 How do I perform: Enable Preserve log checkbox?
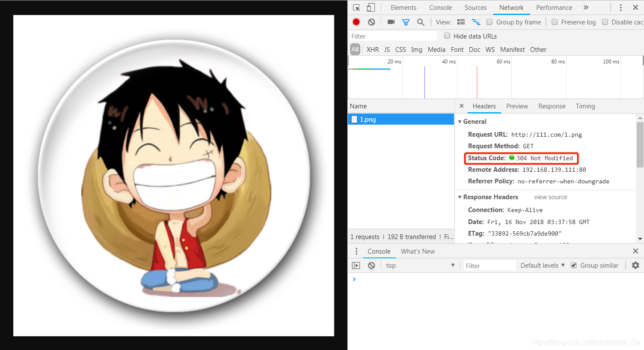pyautogui.click(x=555, y=22)
